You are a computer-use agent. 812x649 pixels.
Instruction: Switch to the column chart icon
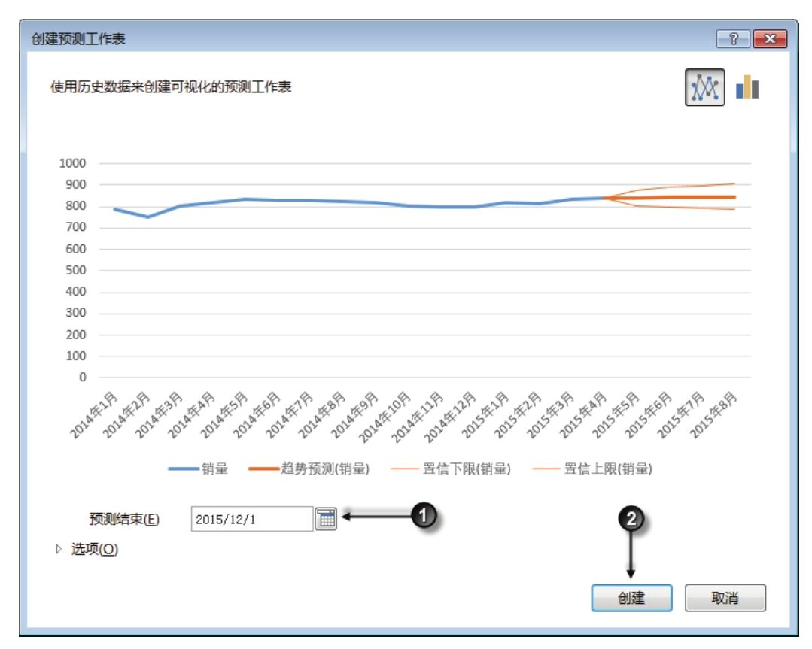point(747,88)
